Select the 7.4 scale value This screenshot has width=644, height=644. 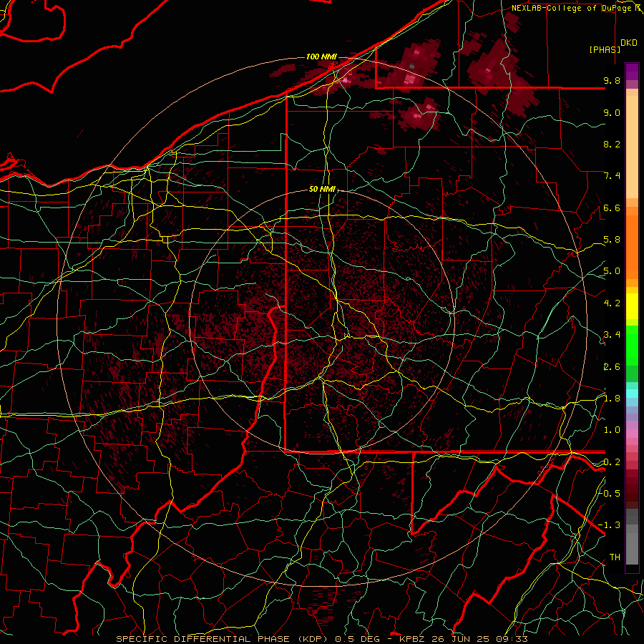612,176
